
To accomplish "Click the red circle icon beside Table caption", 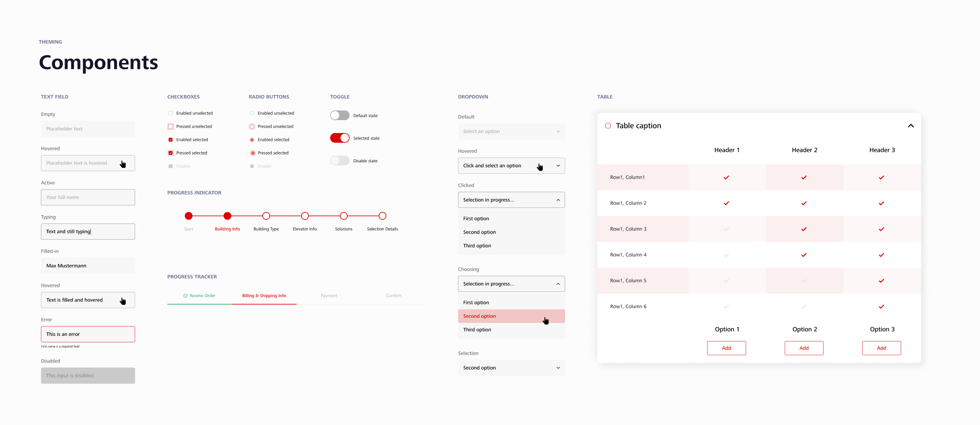I will click(x=608, y=126).
